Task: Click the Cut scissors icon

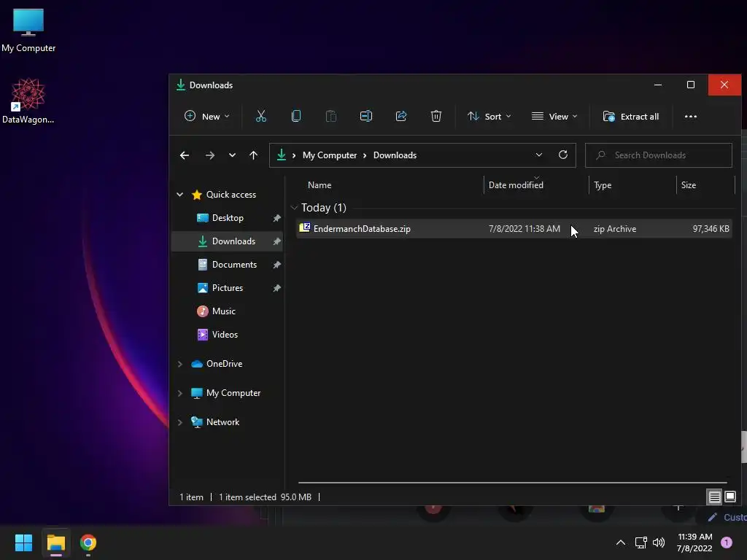Action: coord(260,116)
